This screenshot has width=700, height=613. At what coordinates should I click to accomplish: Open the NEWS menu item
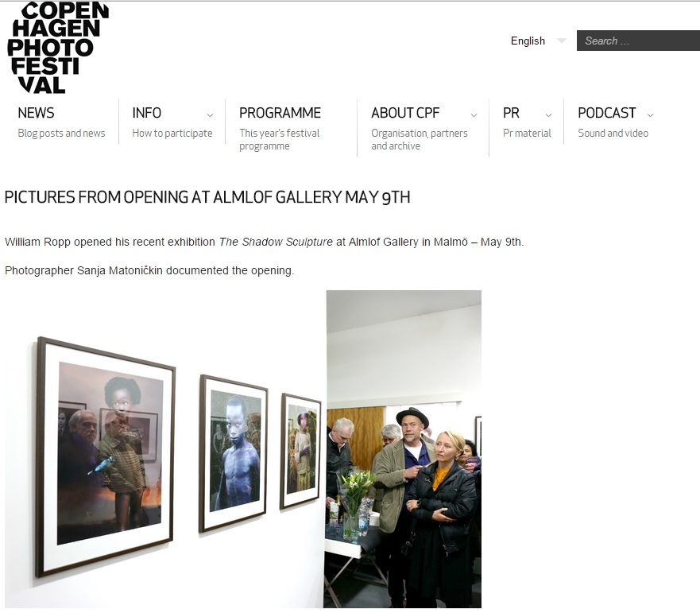[x=36, y=113]
